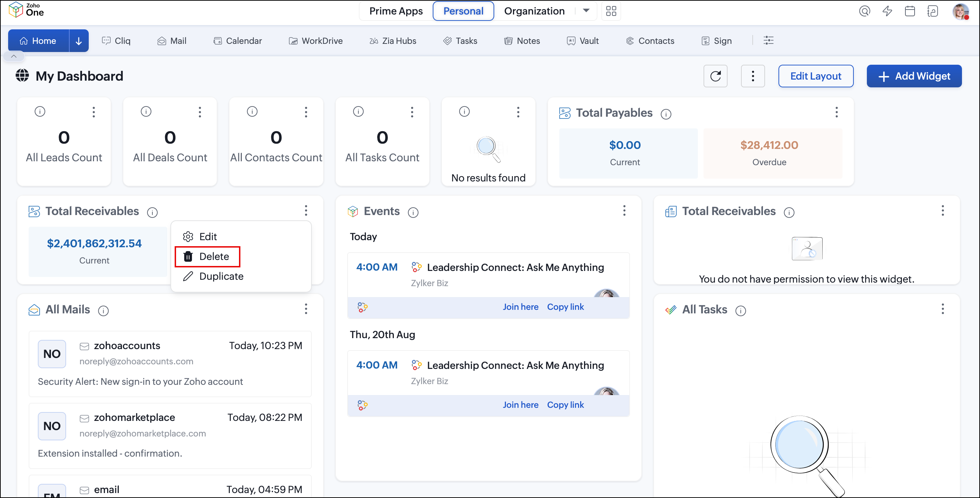Open the Sign tab
The height and width of the screenshot is (498, 980).
716,41
